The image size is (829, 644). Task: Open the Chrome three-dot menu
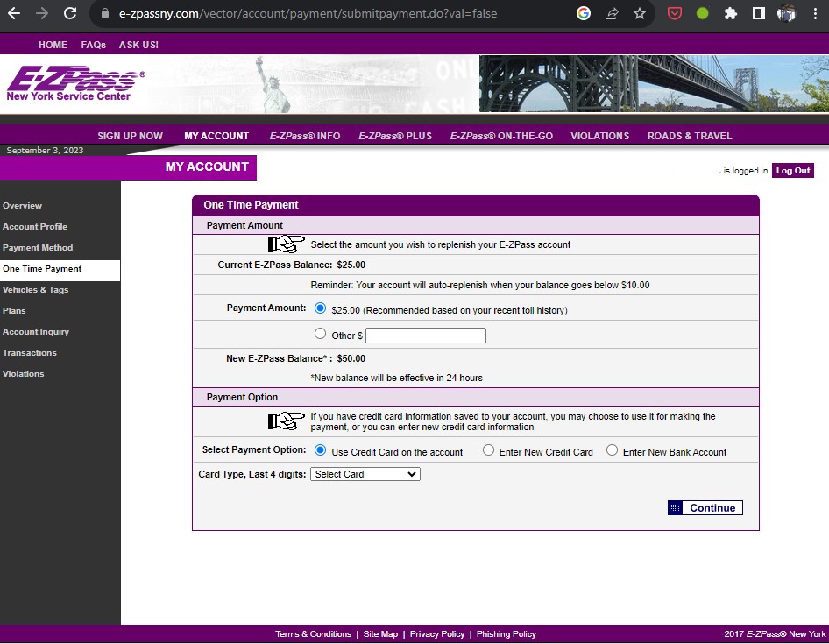815,13
